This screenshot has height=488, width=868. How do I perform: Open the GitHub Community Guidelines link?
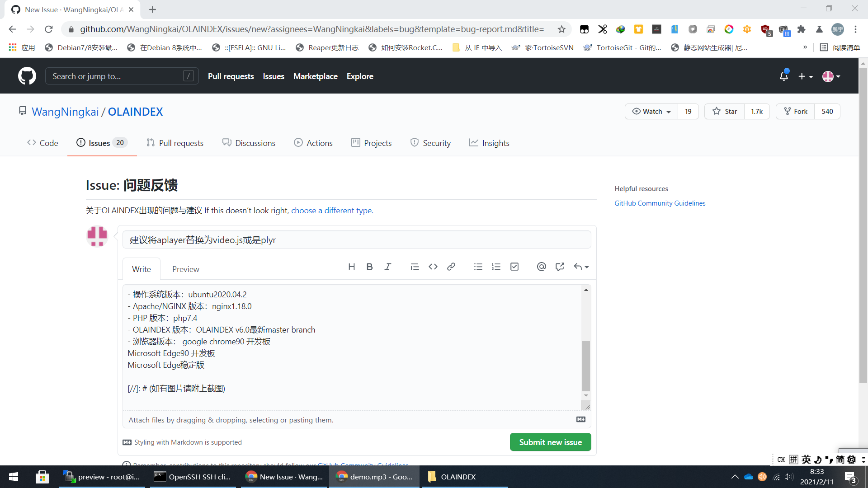point(660,203)
